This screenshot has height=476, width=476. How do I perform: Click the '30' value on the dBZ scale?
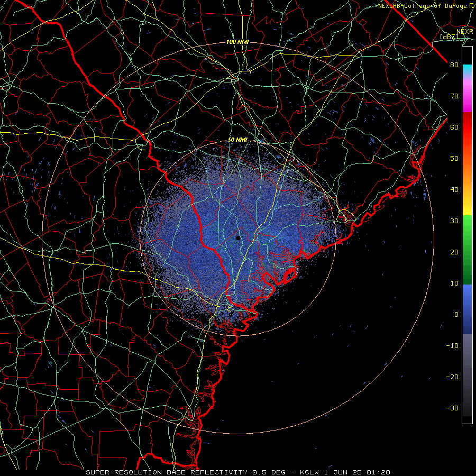(x=454, y=221)
